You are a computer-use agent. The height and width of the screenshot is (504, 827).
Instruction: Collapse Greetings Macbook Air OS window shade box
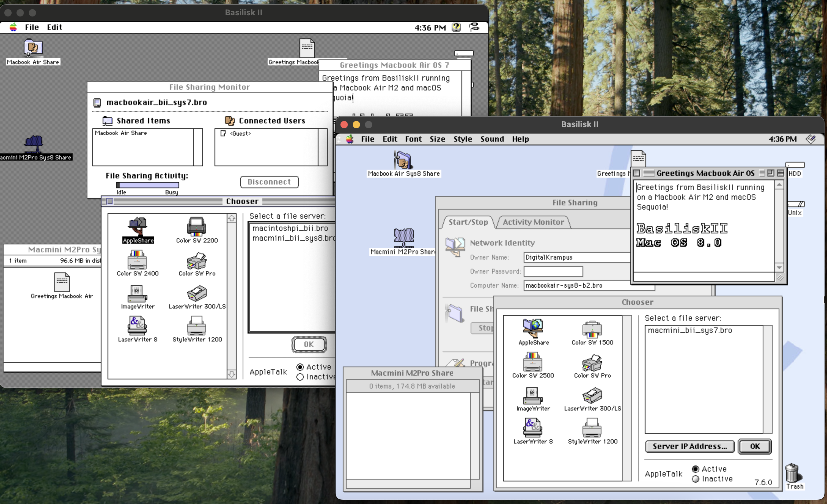(781, 173)
